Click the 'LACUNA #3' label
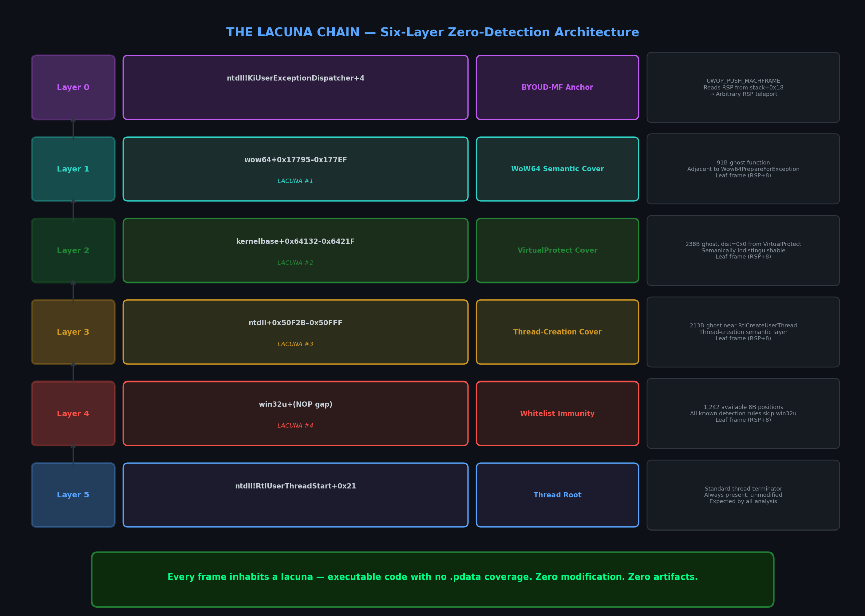This screenshot has width=865, height=616. point(295,344)
